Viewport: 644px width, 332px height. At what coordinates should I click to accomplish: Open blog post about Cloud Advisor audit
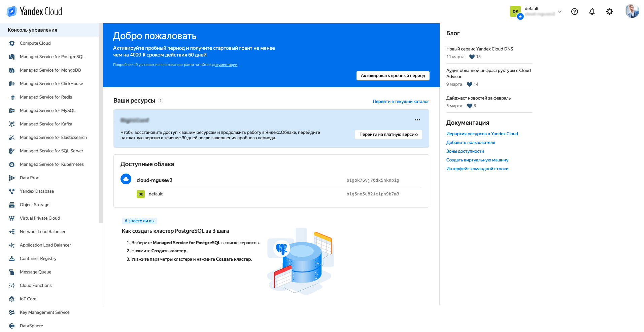pyautogui.click(x=488, y=74)
